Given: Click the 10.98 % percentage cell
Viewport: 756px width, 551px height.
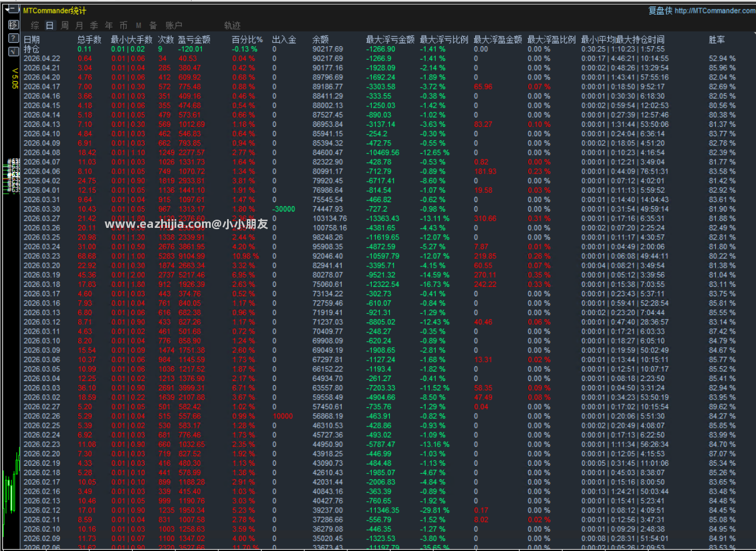Looking at the screenshot, I should point(246,256).
